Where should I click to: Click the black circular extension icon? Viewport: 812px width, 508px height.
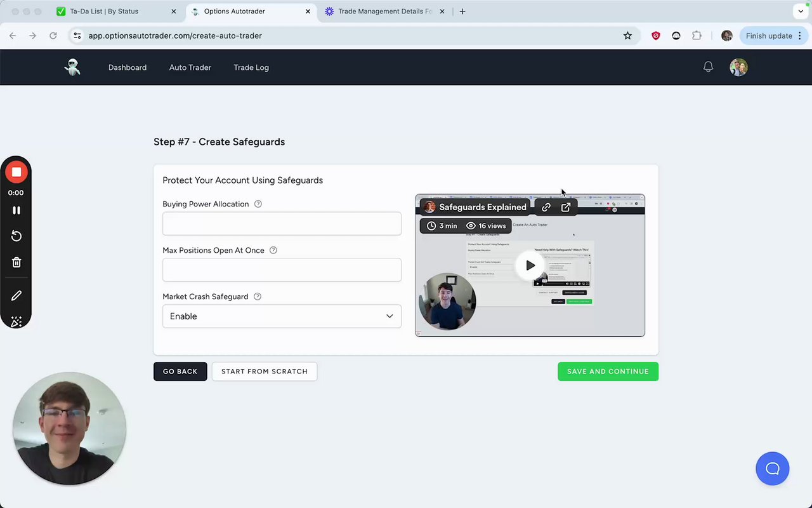676,36
